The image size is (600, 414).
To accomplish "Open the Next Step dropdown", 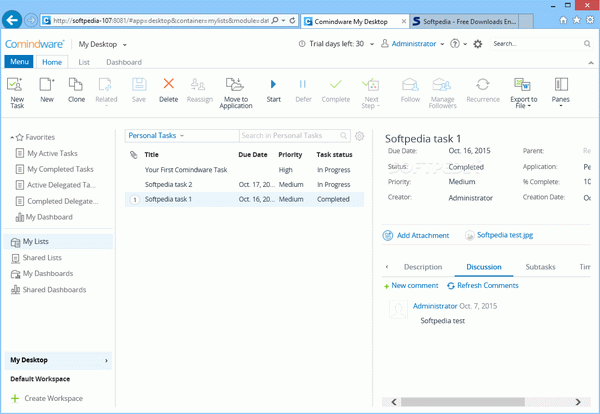I will coord(370,93).
